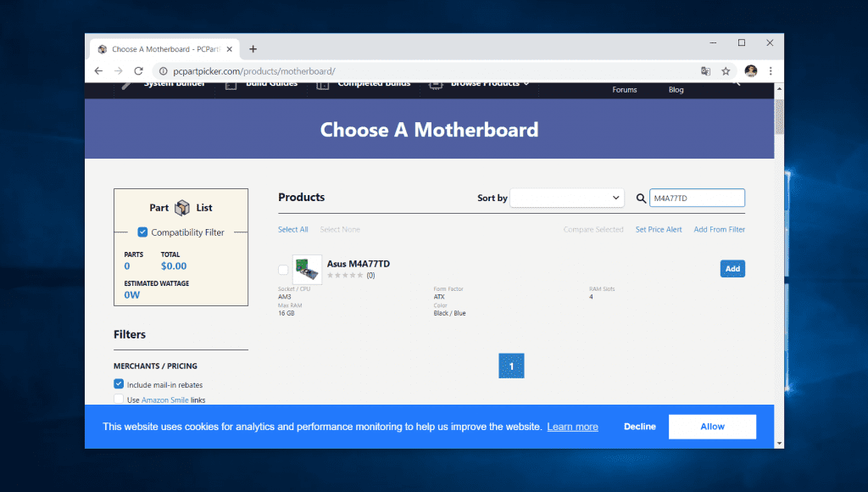Click the browser address bar URL
The width and height of the screenshot is (868, 492).
(254, 71)
